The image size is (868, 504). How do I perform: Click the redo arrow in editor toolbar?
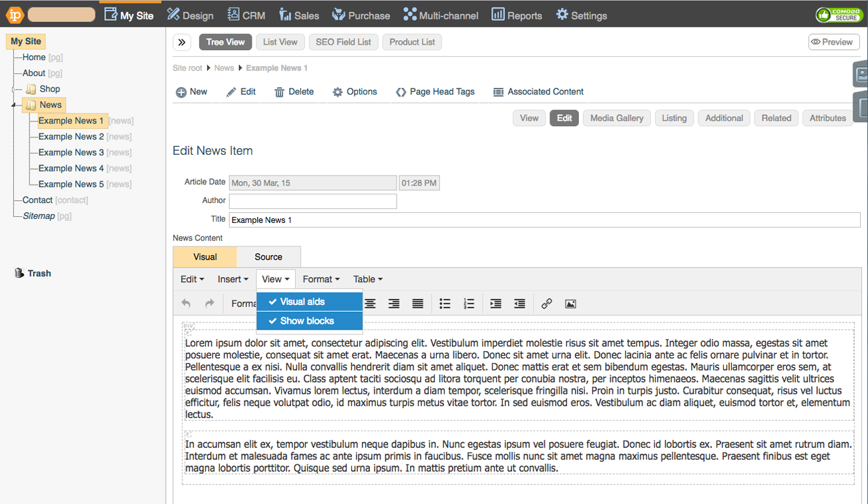point(210,304)
